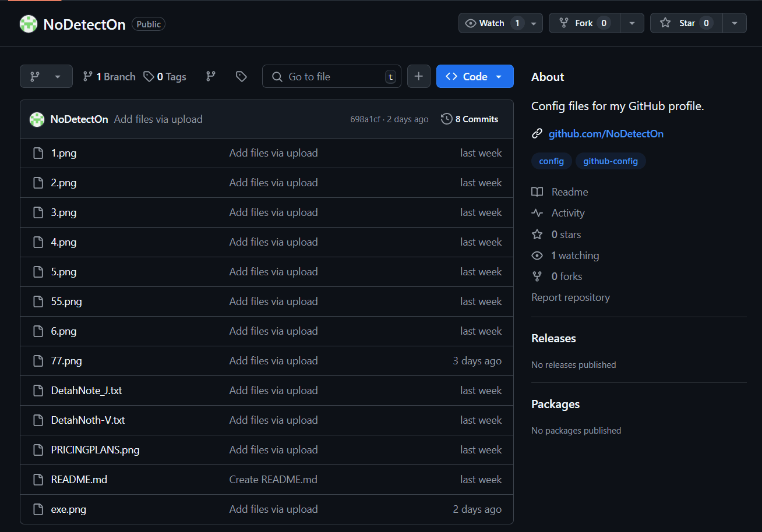Open the file 77.png
The image size is (762, 532).
(x=66, y=361)
